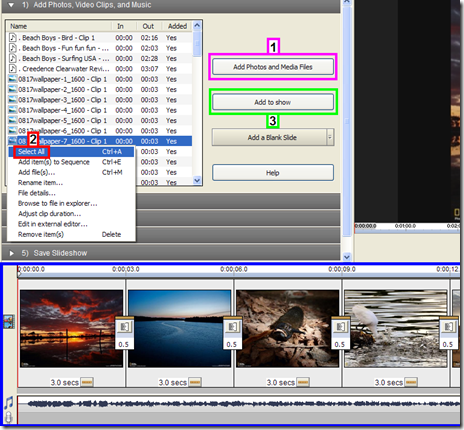The height and width of the screenshot is (430, 464).
Task: Click the Help button
Action: pos(273,173)
